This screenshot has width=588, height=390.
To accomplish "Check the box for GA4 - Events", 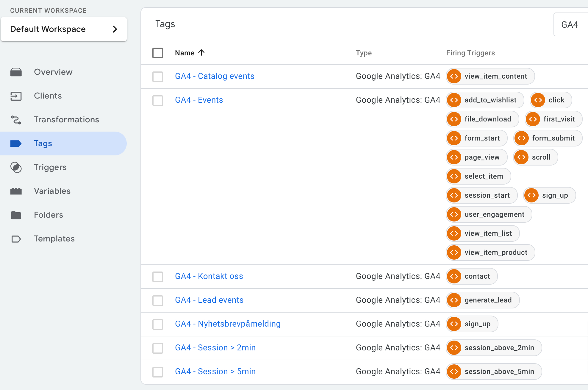I will tap(158, 100).
